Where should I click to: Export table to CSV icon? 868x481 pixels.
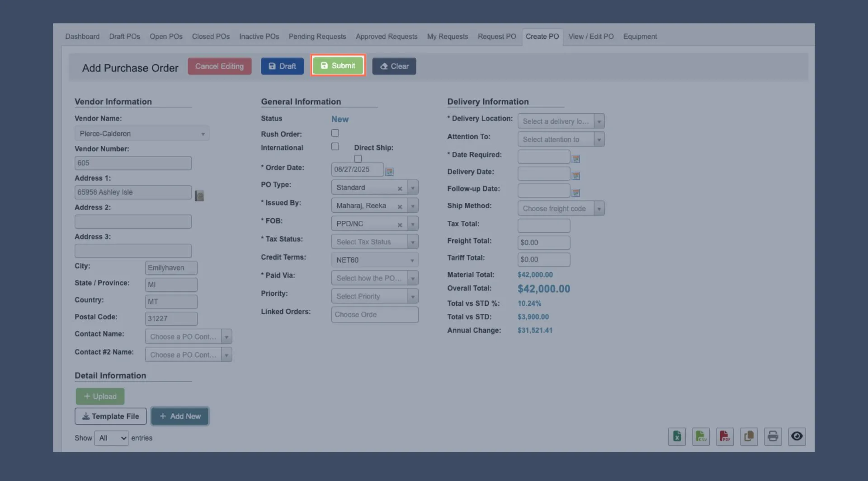point(701,436)
